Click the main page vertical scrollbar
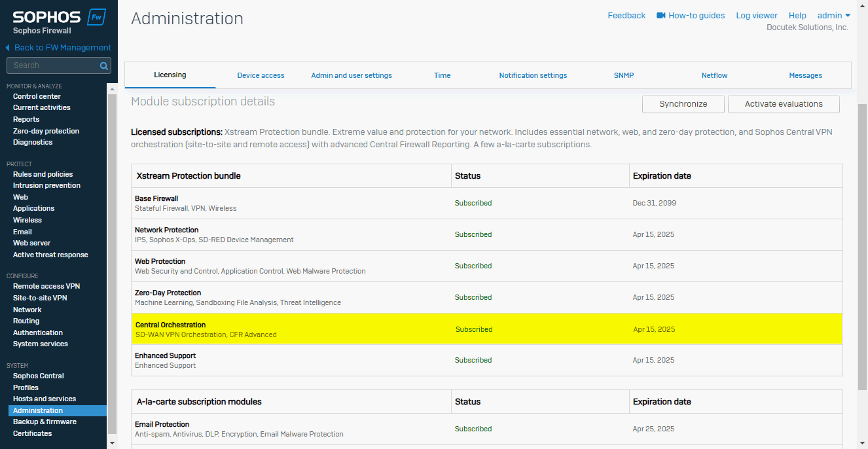 [x=863, y=247]
